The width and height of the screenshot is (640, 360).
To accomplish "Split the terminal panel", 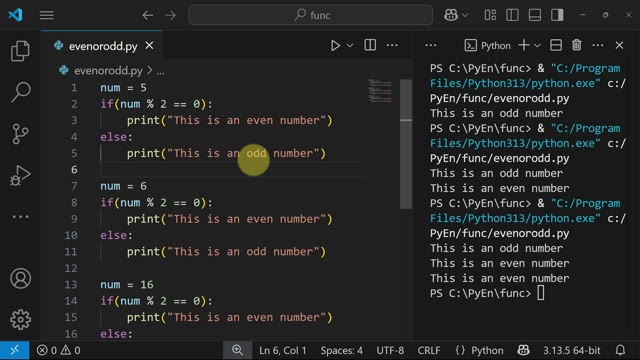I will (x=556, y=45).
